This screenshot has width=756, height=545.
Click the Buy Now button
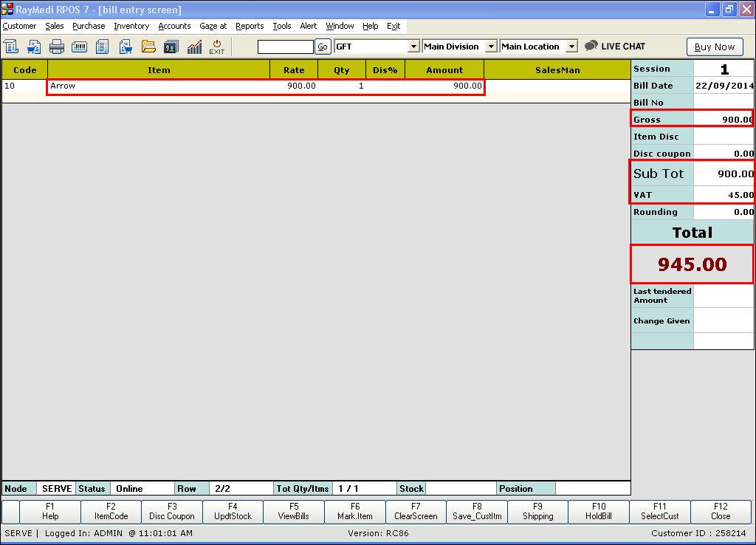click(715, 47)
